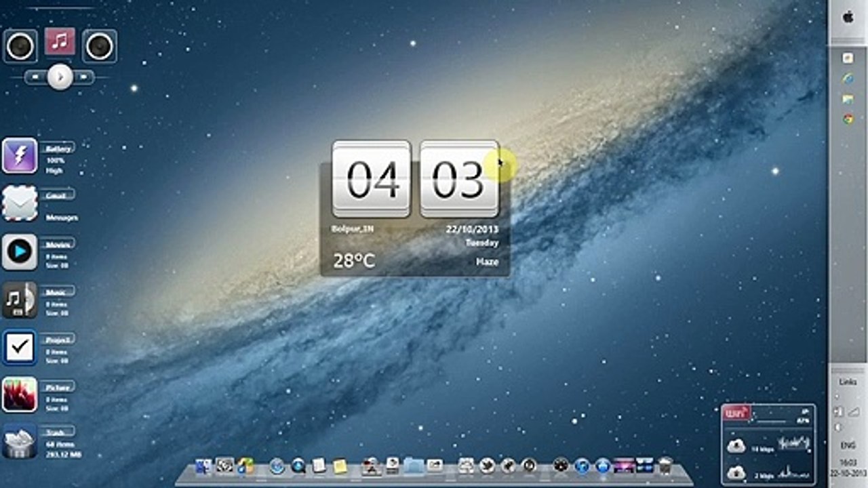
Task: Click the ENG language indicator
Action: pyautogui.click(x=848, y=445)
